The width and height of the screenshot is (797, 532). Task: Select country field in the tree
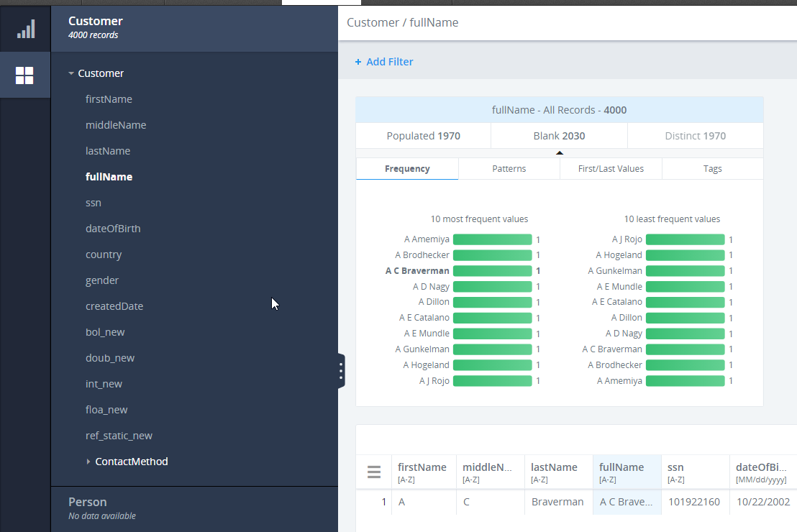point(104,254)
